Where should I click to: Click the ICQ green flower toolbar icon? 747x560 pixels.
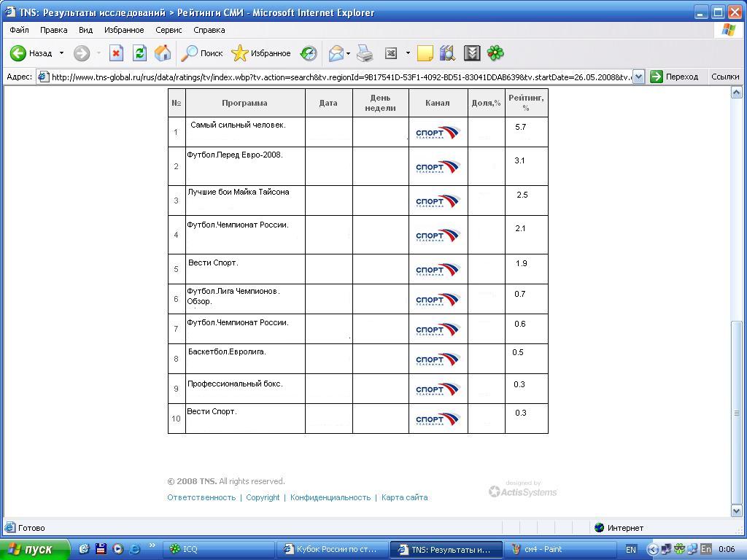click(x=495, y=53)
